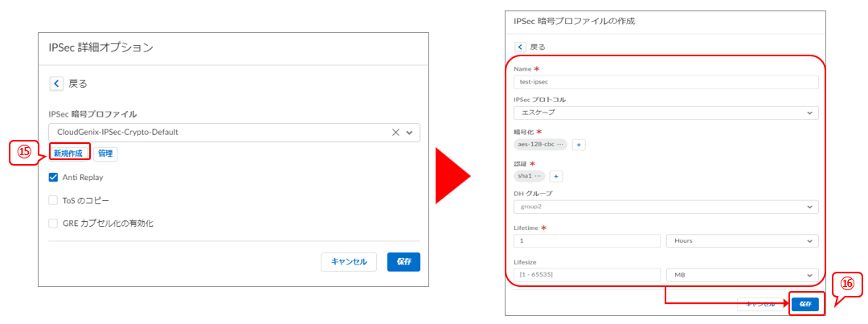868x324 pixels.
Task: Open IPSec プロトコル dropdown showing エスケープ
Action: click(666, 113)
